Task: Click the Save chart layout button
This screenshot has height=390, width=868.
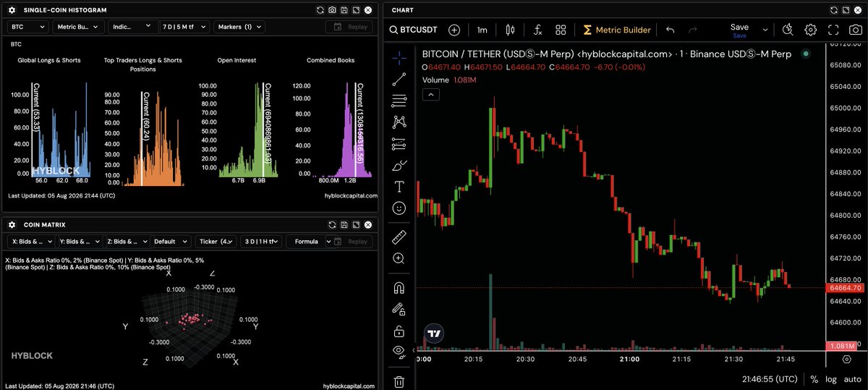Action: [x=739, y=30]
